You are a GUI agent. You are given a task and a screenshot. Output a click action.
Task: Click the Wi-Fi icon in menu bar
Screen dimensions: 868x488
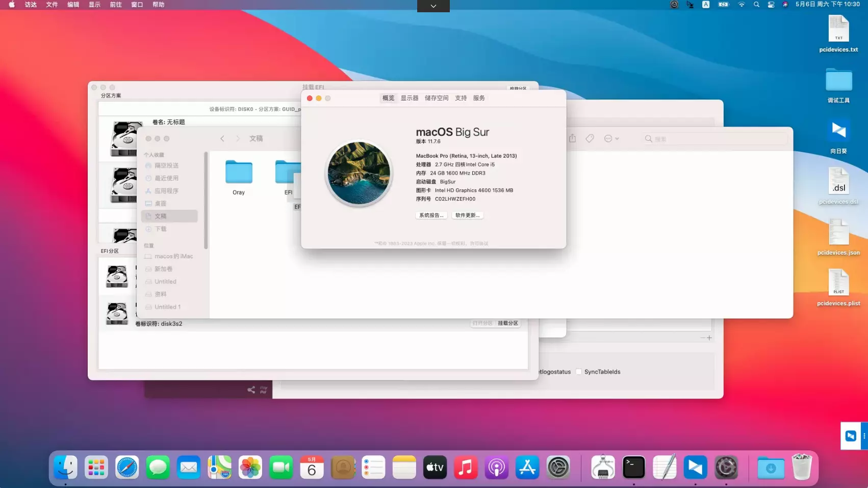pos(741,5)
